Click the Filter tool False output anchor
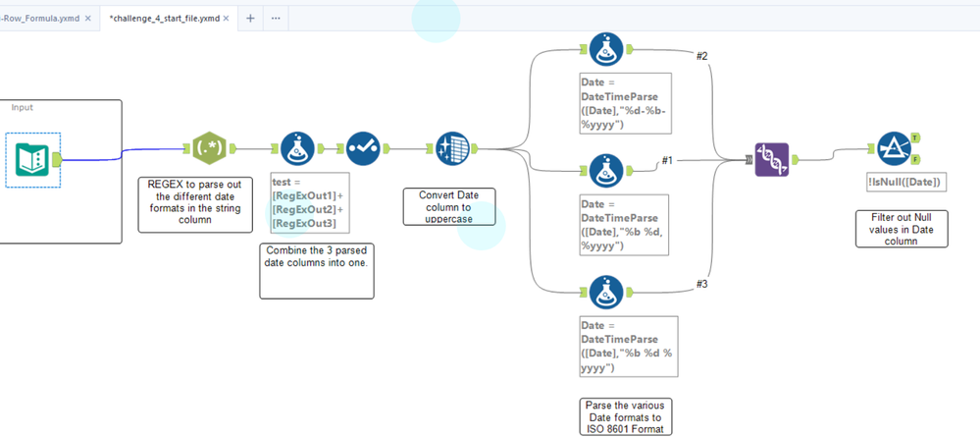Image resolution: width=980 pixels, height=437 pixels. [915, 159]
